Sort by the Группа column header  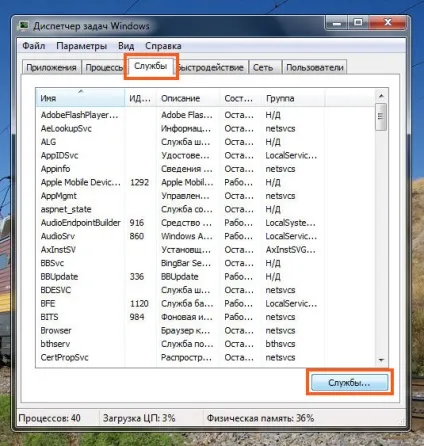[x=293, y=98]
